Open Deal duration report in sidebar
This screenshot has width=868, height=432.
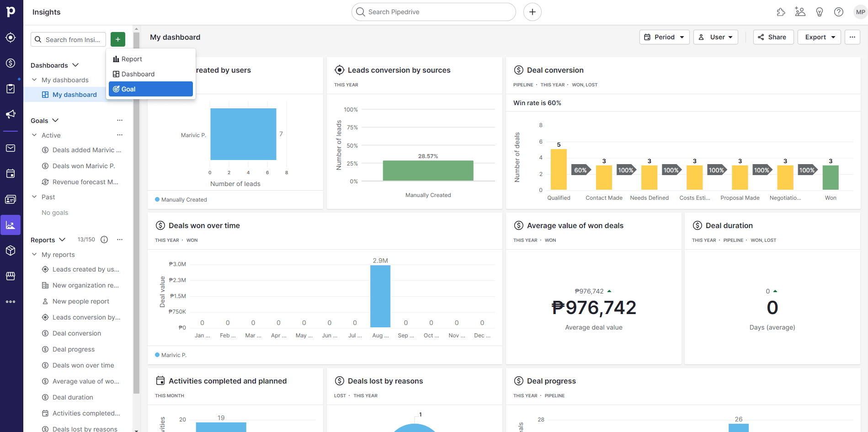[73, 397]
